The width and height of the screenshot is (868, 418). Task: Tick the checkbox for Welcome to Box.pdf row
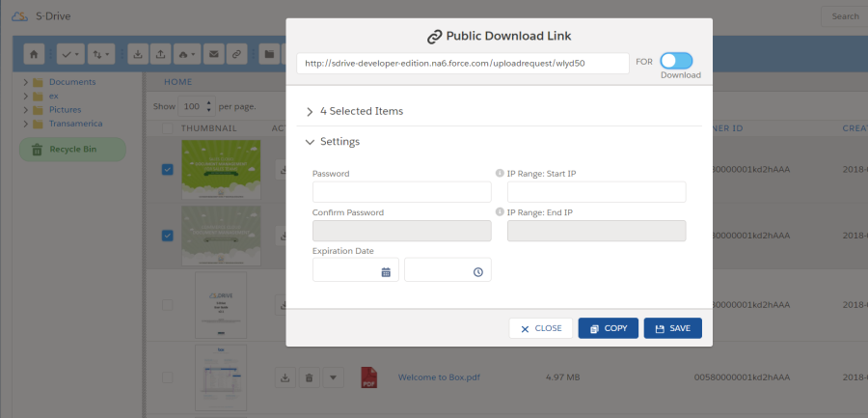pos(168,377)
